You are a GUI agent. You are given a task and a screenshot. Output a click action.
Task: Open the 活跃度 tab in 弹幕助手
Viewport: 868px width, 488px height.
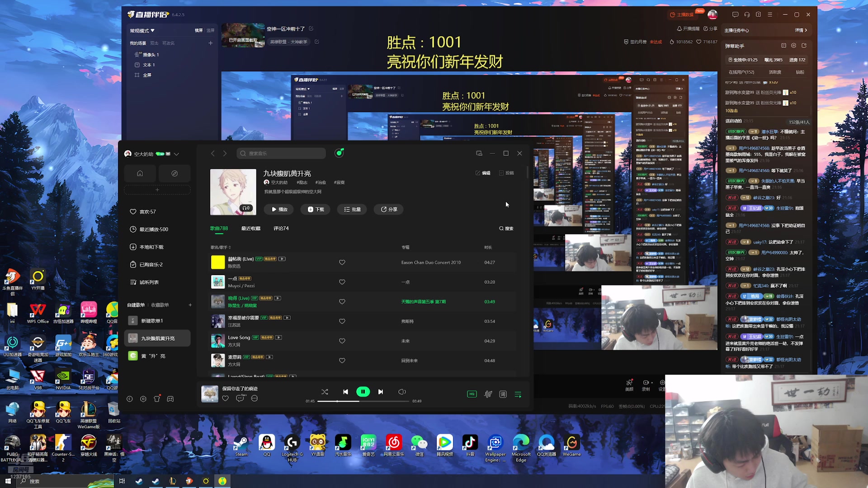[x=775, y=72]
